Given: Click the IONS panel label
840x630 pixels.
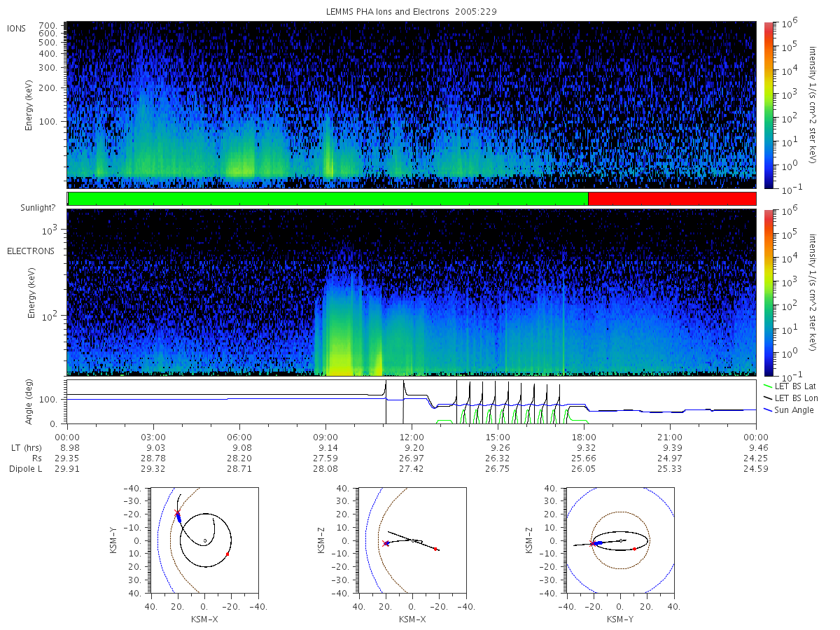Looking at the screenshot, I should point(17,28).
